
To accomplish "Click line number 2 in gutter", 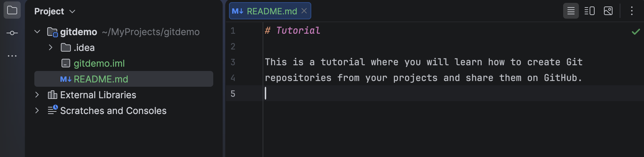I will click(233, 47).
